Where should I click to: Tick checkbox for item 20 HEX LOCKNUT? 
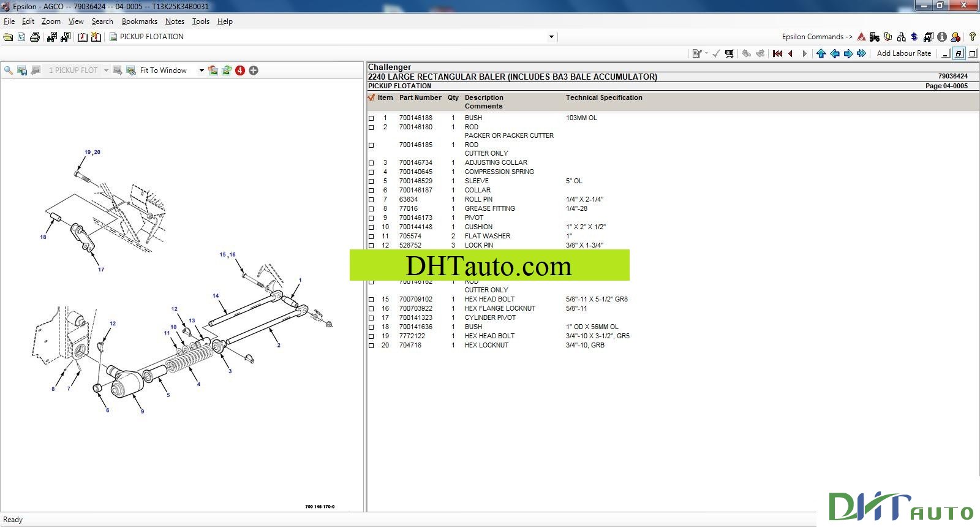pos(371,346)
